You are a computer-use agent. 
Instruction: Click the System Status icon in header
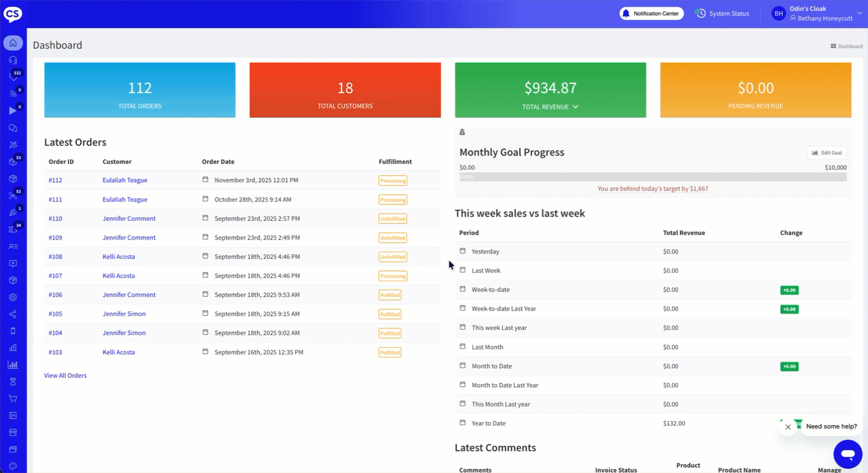(x=701, y=13)
